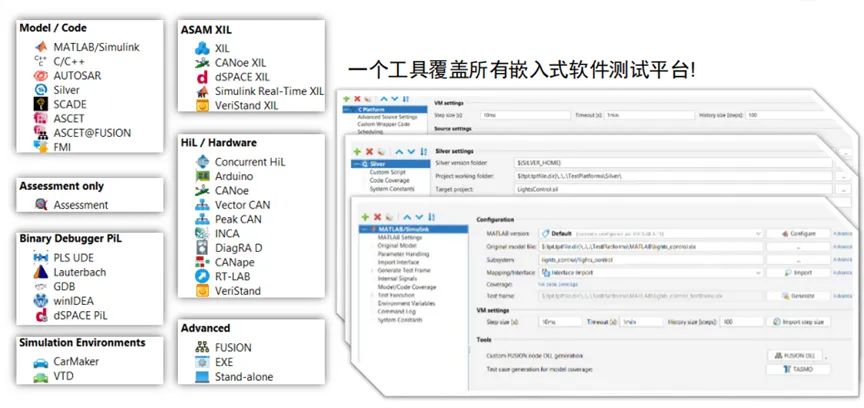The image size is (864, 408).
Task: Pick the Simulink Real-Time XIL icon
Action: (203, 92)
